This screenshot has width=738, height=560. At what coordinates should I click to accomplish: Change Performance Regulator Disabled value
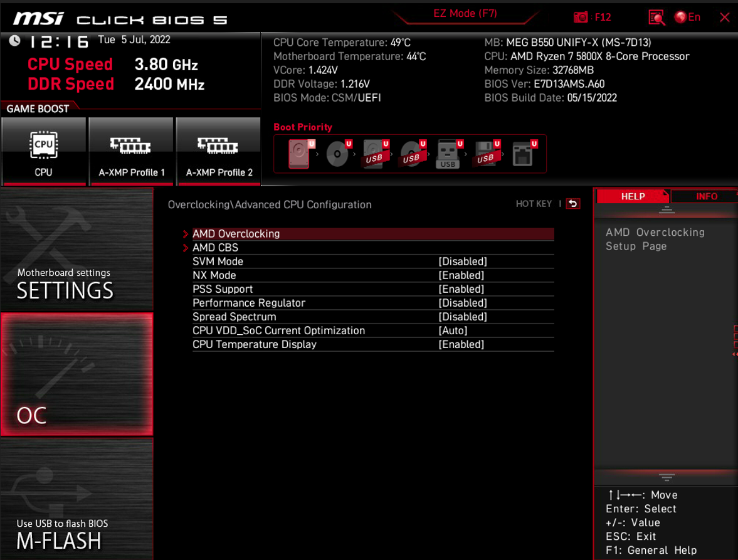coord(463,303)
